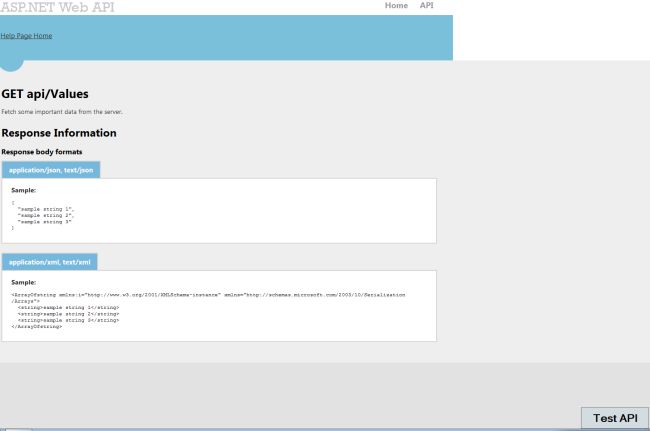This screenshot has height=431, width=650.
Task: Click the XML line <string>sample string 1</string>
Action: pyautogui.click(x=68, y=308)
